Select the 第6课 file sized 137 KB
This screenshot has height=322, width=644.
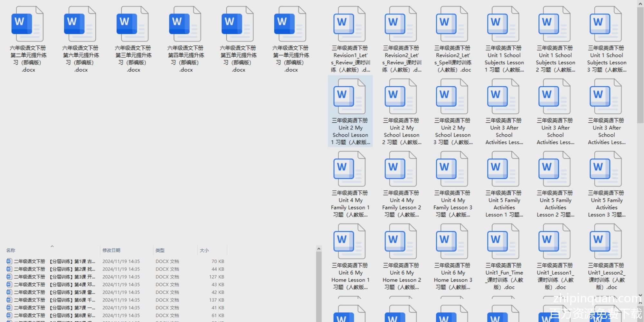tap(52, 300)
